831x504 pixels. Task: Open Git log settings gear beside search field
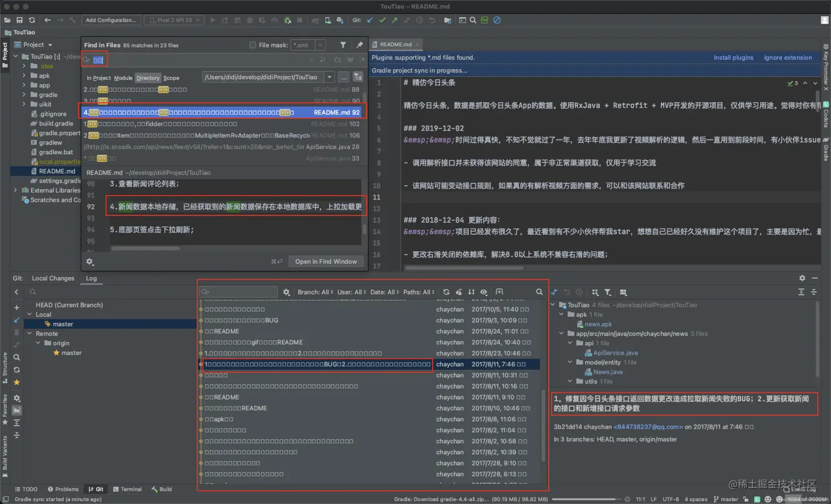click(286, 292)
